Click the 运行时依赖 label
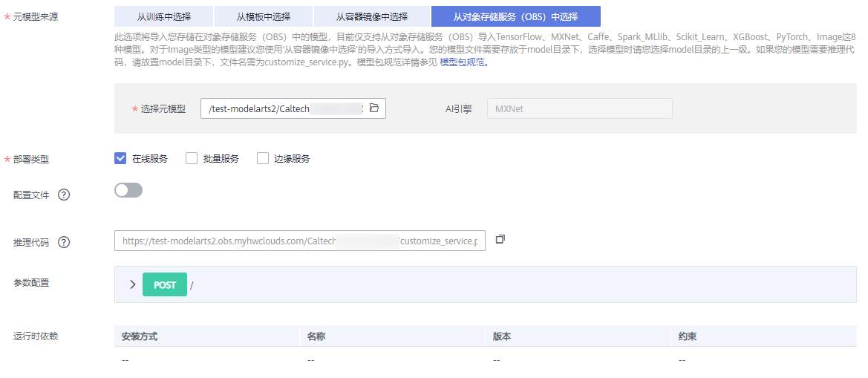The image size is (868, 378). click(36, 336)
